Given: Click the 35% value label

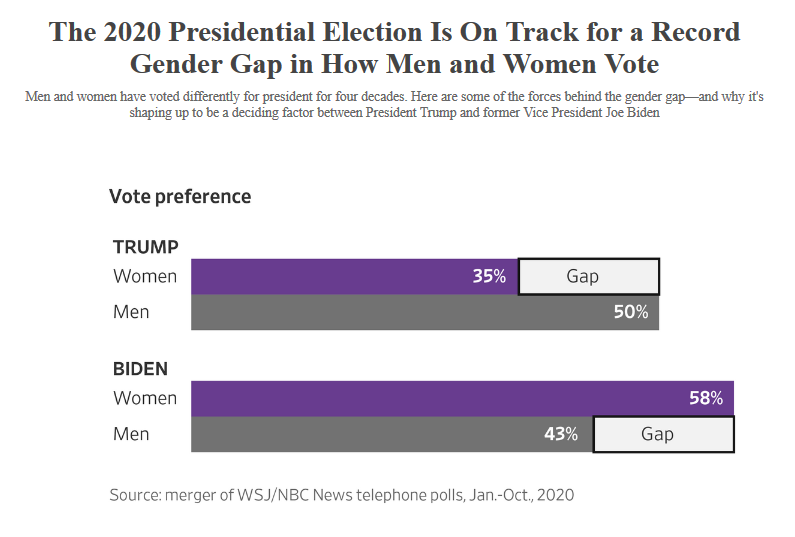Looking at the screenshot, I should click(489, 276).
